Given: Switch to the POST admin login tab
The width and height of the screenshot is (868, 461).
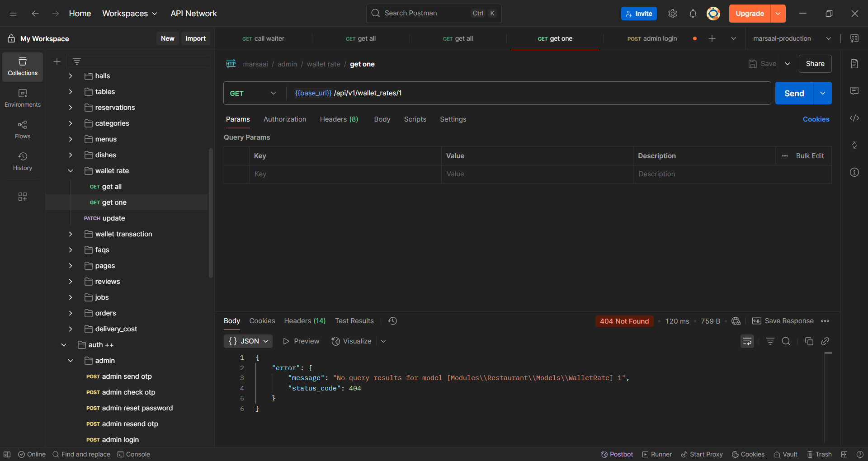Looking at the screenshot, I should 652,38.
